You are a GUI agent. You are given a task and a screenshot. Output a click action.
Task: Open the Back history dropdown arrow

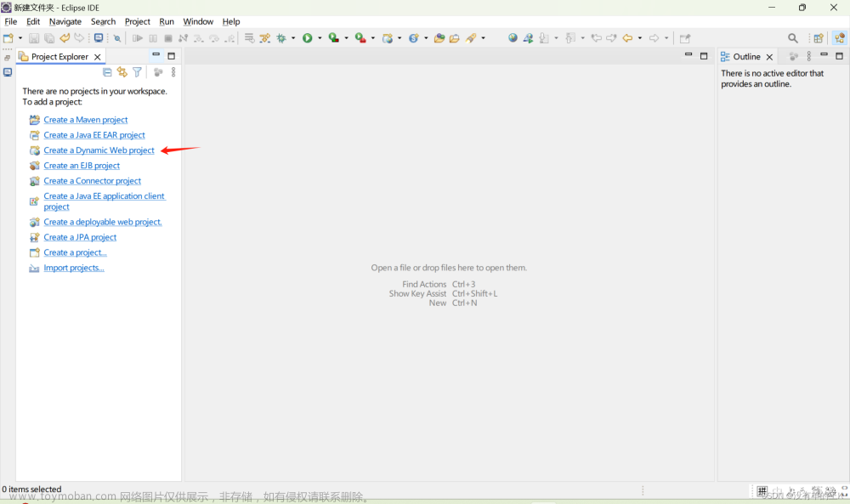(640, 38)
